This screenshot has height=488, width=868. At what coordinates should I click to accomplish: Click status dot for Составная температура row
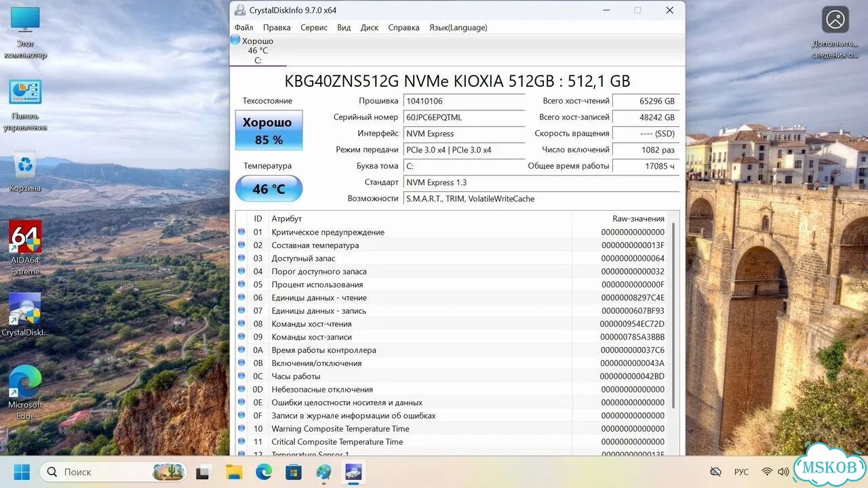pyautogui.click(x=241, y=245)
